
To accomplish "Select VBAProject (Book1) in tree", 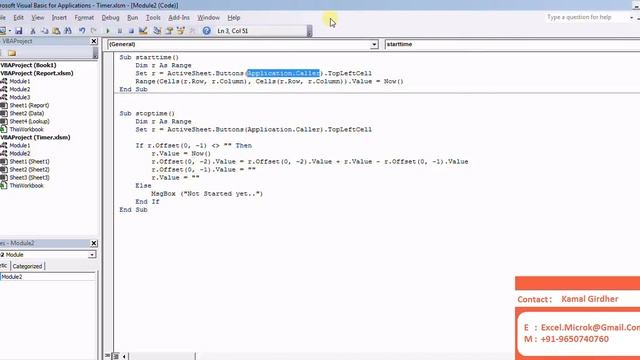I will (29, 65).
